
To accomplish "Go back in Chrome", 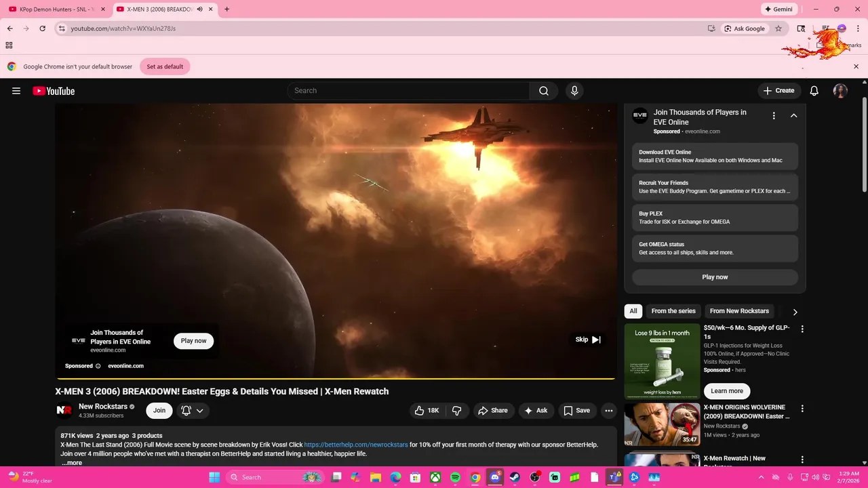I will pyautogui.click(x=9, y=28).
